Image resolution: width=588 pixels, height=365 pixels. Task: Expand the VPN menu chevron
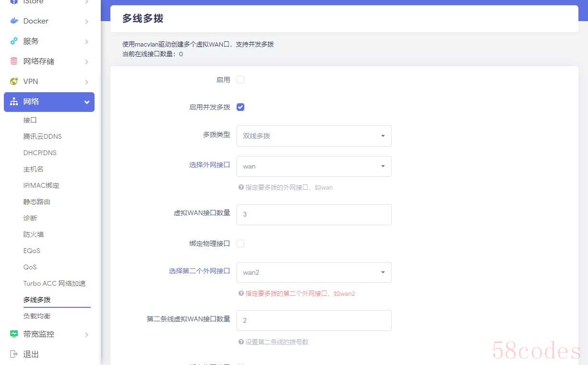87,82
